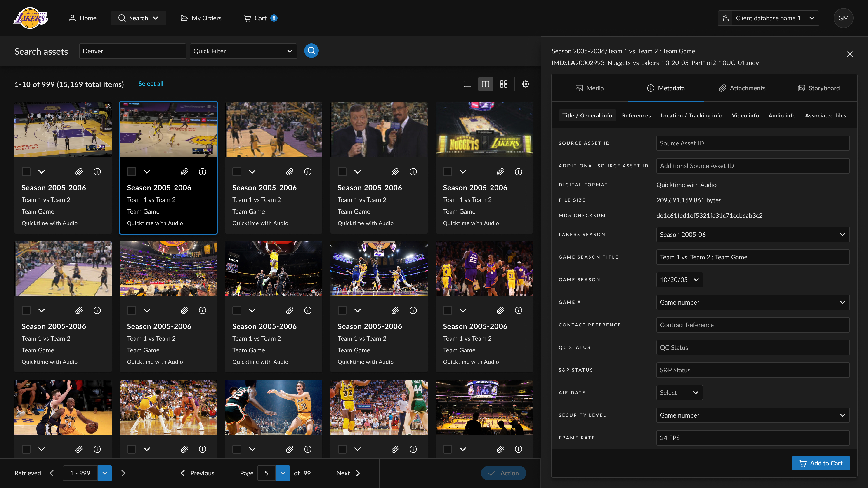Check the first asset card checkbox
Viewport: 868px width, 488px height.
26,172
